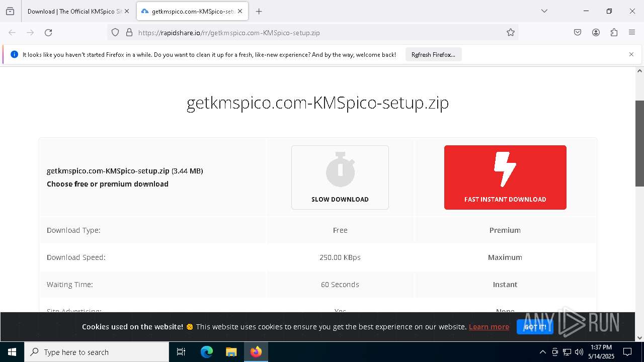Click the 'Choose free or premium download' text

(x=108, y=184)
